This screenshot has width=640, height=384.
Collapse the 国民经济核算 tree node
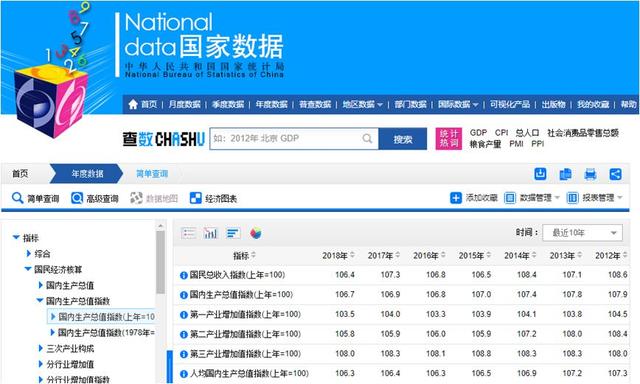[x=28, y=269]
